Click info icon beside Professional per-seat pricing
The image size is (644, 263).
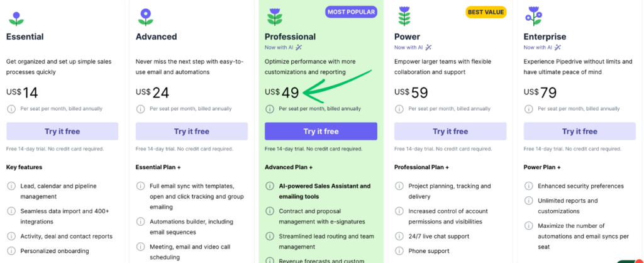click(269, 109)
